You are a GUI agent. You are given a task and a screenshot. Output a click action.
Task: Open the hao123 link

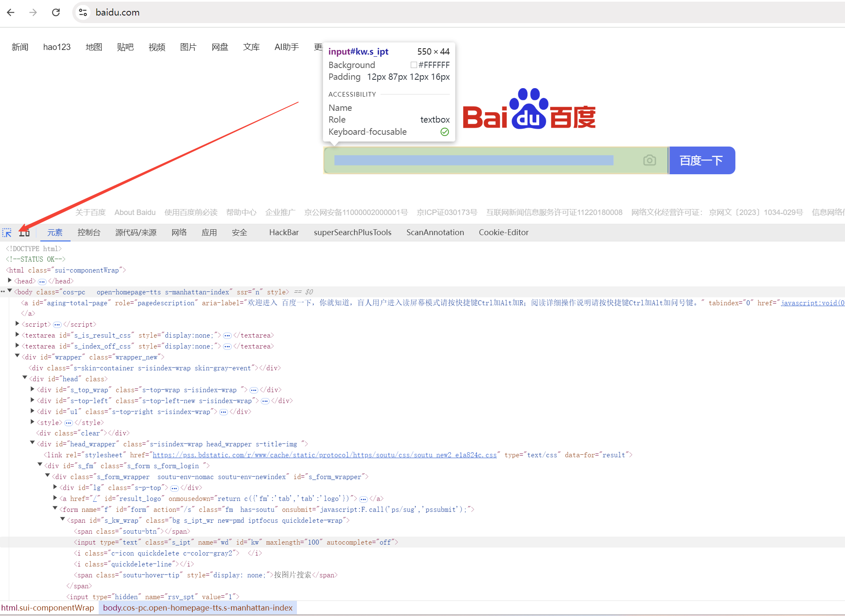[x=57, y=47]
